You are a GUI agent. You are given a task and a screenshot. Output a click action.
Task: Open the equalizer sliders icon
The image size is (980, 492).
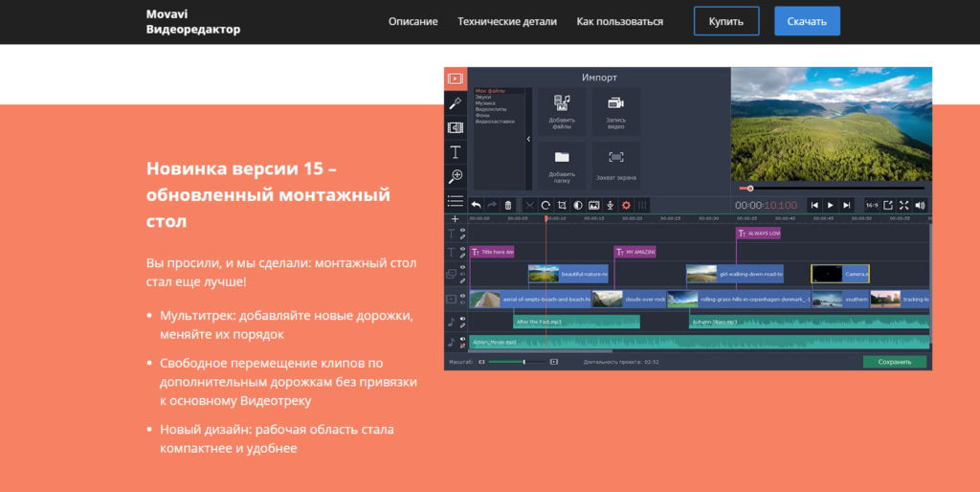click(x=642, y=205)
